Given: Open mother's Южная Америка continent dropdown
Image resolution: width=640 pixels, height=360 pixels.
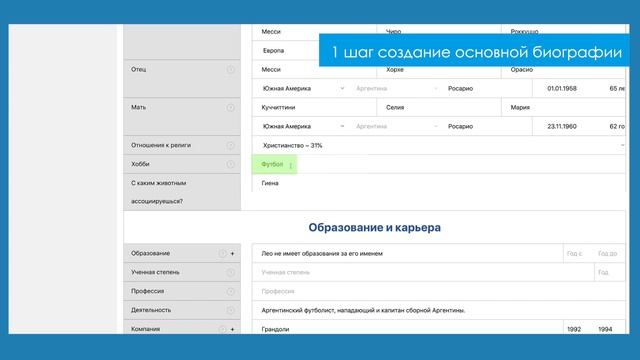Looking at the screenshot, I should point(303,127).
